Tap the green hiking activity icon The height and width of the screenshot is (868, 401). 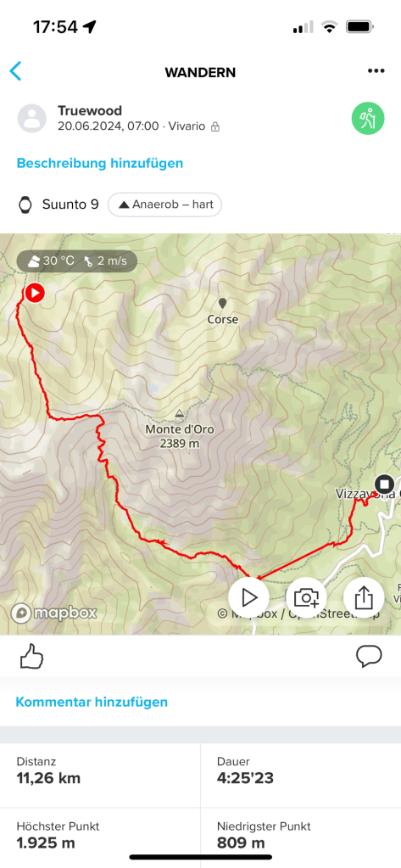click(x=368, y=119)
